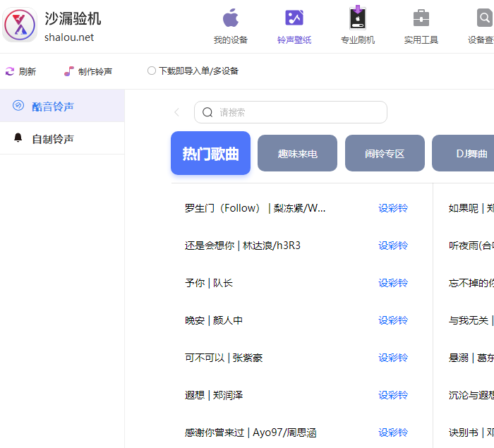This screenshot has width=494, height=448.
Task: Open 专业刷机 phone flash icon
Action: click(x=358, y=18)
